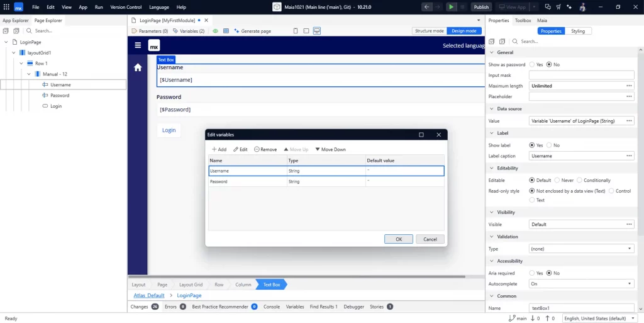
Task: Click the home icon in page sidebar
Action: (138, 67)
